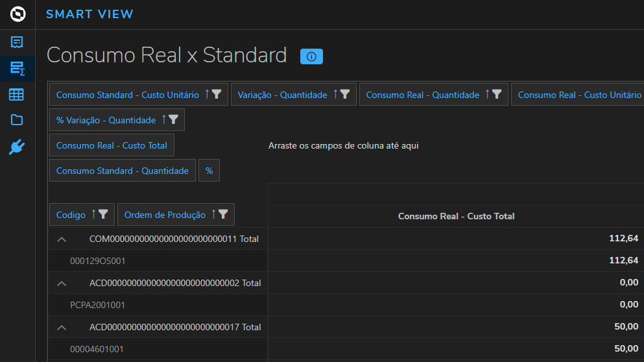Viewport: 644px width, 362px height.
Task: Click the Consumo Real - Custo Total field chip
Action: (x=112, y=145)
